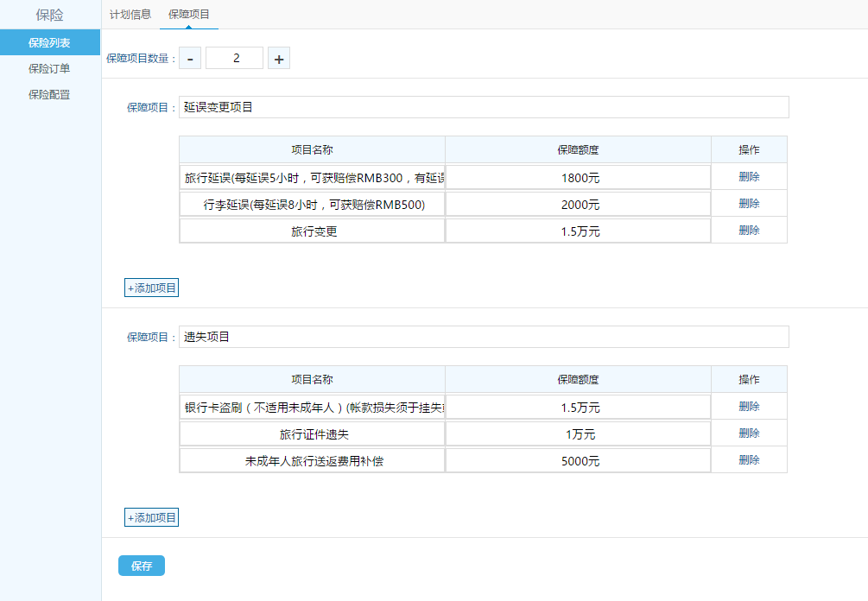Delete the 银行卡盗刷 row
Viewport: 868px width, 601px height.
click(749, 407)
